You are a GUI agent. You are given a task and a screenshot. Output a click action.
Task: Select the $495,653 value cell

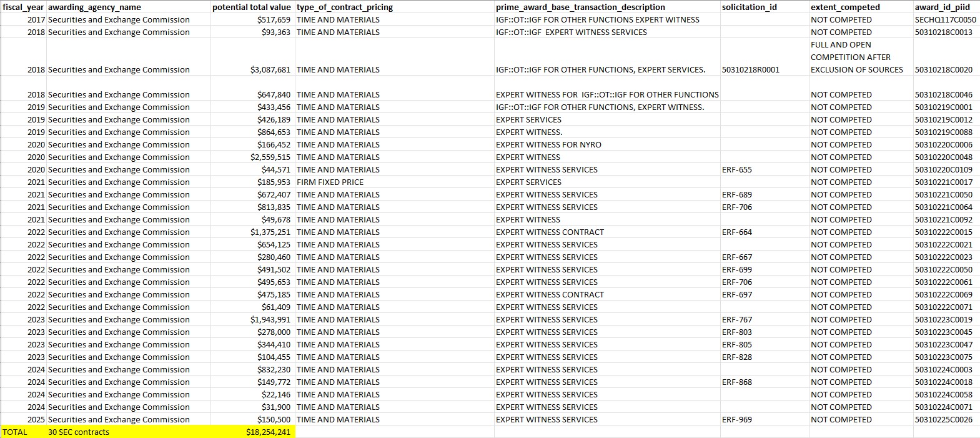point(252,282)
